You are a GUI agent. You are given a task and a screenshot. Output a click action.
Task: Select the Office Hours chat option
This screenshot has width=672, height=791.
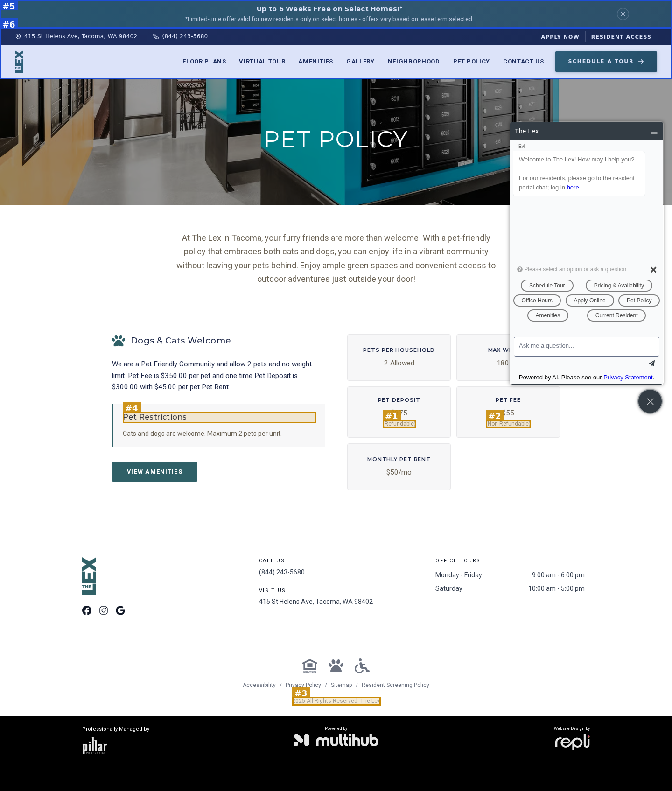[537, 301]
